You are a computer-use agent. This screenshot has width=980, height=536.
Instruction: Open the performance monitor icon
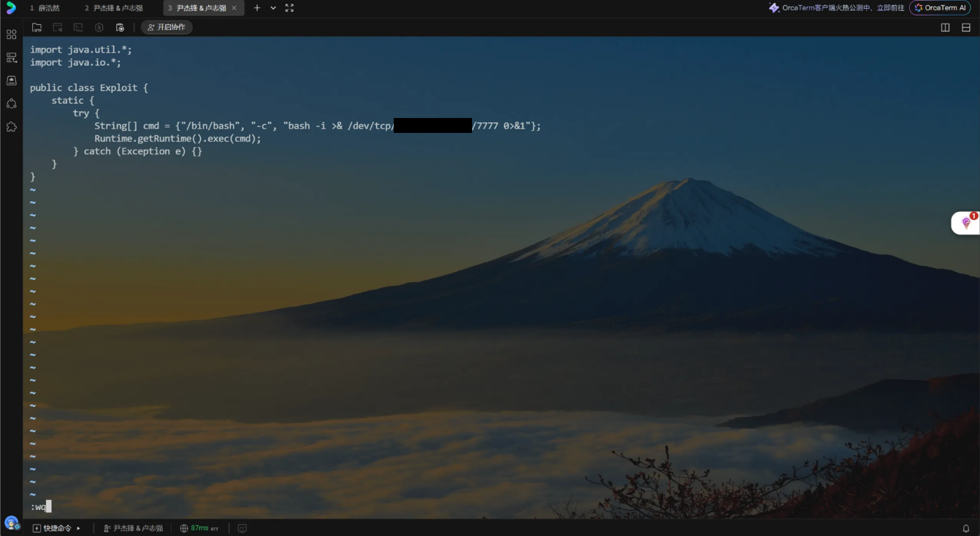(x=242, y=529)
